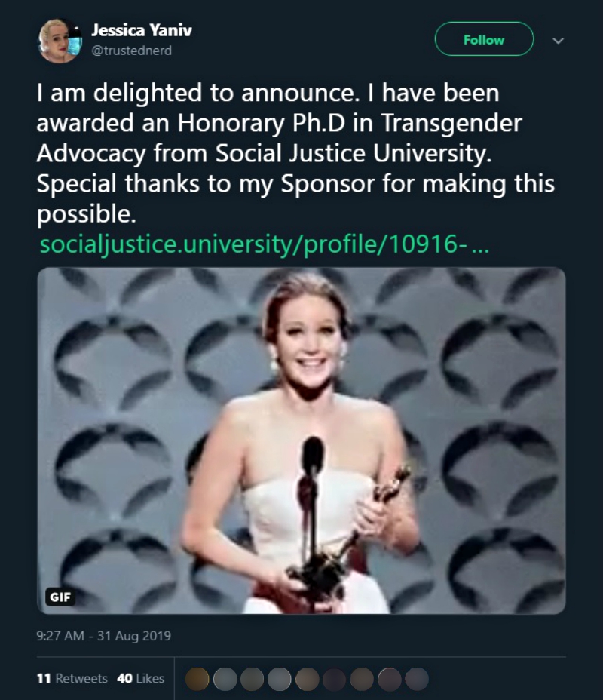Open the 9:27 AM - 31 Aug 2019 timestamp
The height and width of the screenshot is (700, 603).
104,636
